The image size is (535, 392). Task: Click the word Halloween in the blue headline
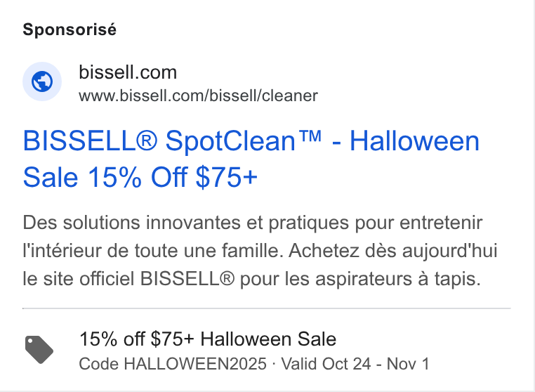click(414, 141)
